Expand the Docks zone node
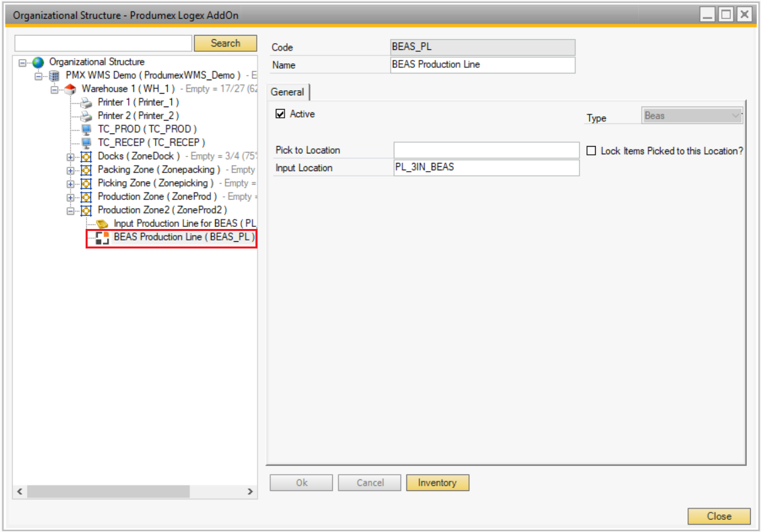Viewport: 761px width, 532px height. coord(70,157)
